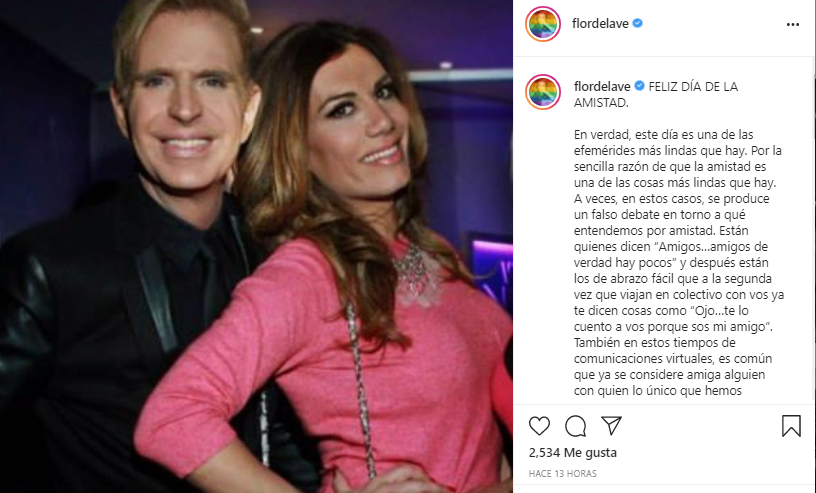The width and height of the screenshot is (816, 493).
Task: Click the post photo of two people
Action: 256,246
